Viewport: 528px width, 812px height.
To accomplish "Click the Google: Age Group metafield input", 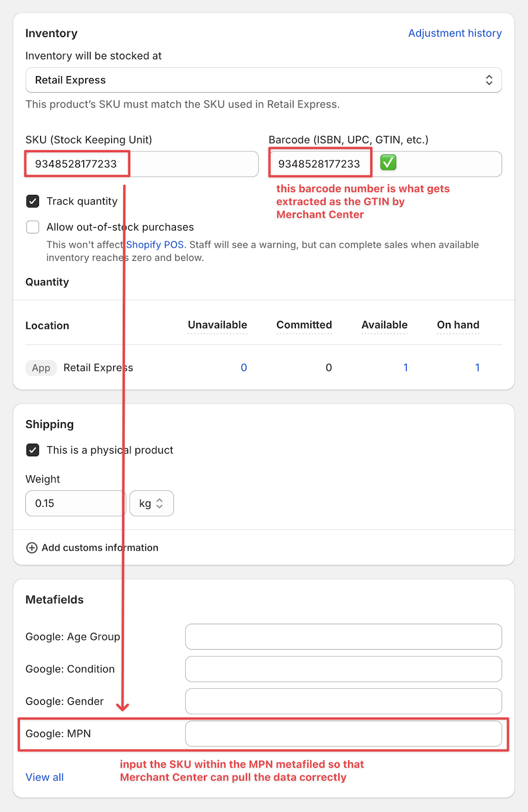I will [343, 637].
